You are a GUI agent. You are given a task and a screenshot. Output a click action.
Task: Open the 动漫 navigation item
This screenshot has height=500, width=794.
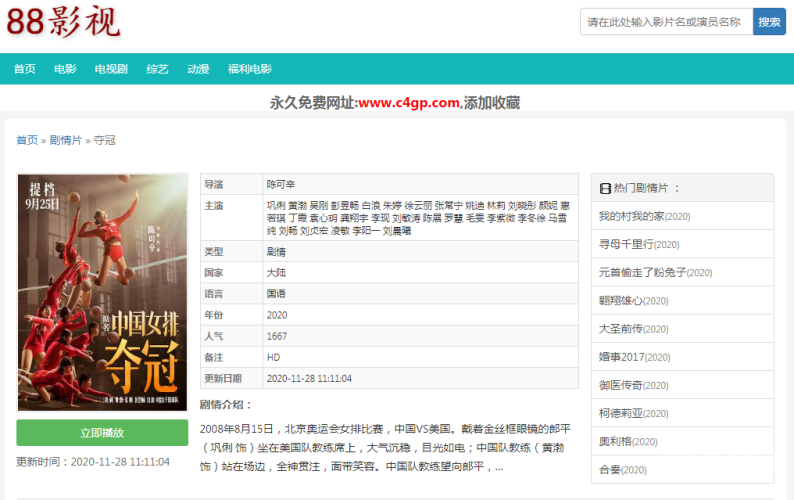click(198, 69)
